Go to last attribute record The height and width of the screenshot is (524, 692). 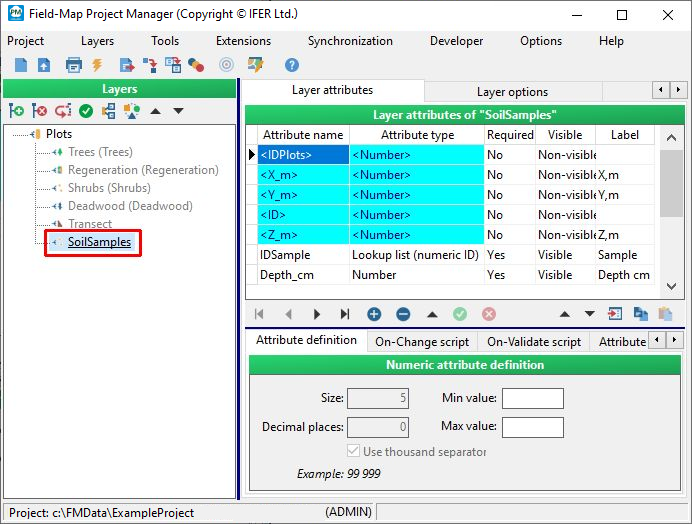(x=345, y=314)
